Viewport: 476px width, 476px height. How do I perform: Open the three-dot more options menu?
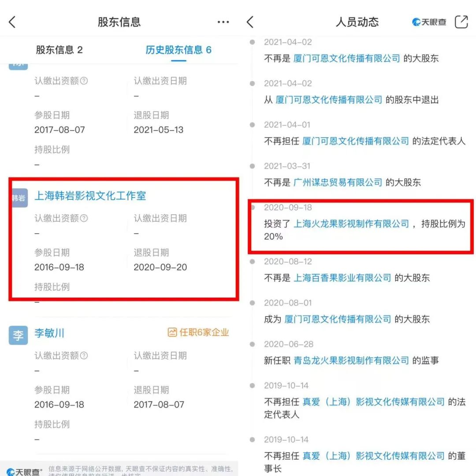coord(223,22)
